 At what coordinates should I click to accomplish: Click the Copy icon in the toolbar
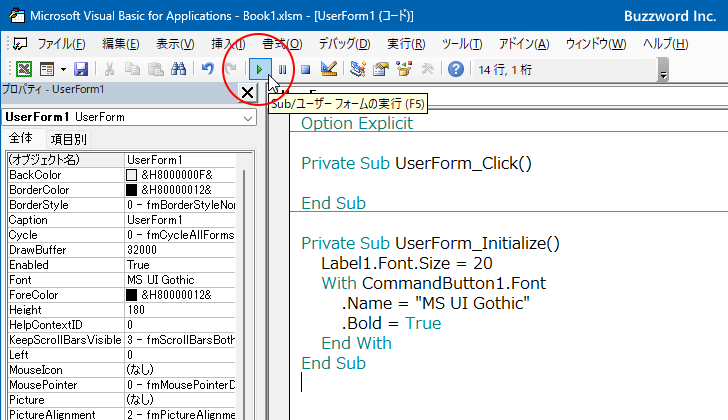coord(132,69)
